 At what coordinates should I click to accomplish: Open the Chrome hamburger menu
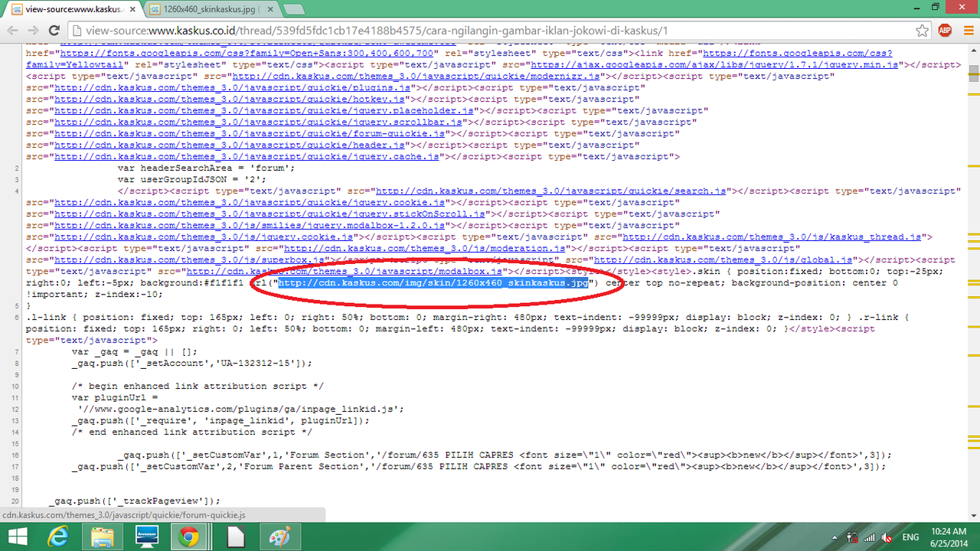pyautogui.click(x=967, y=31)
